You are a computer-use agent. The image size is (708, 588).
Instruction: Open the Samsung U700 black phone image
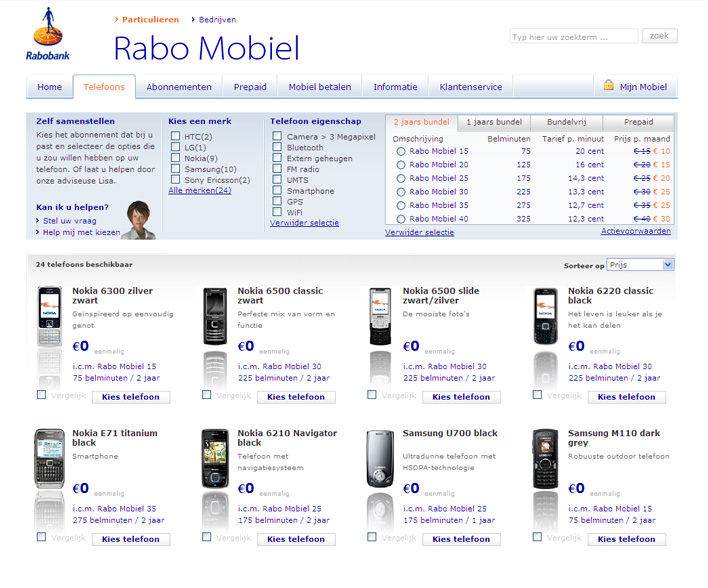tap(380, 458)
